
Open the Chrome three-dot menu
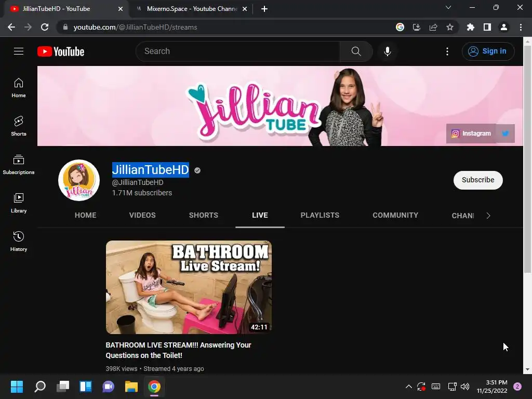tap(521, 27)
